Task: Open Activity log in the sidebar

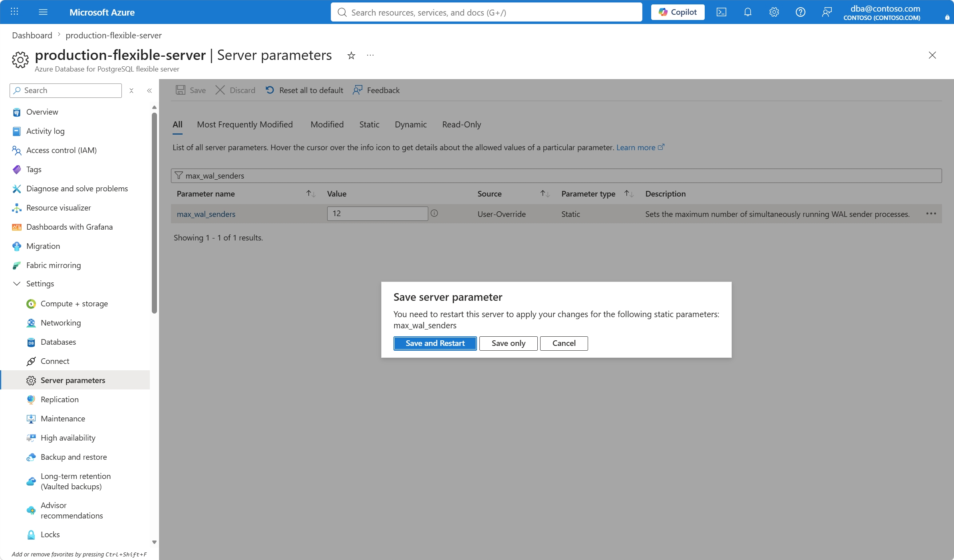Action: click(x=45, y=131)
